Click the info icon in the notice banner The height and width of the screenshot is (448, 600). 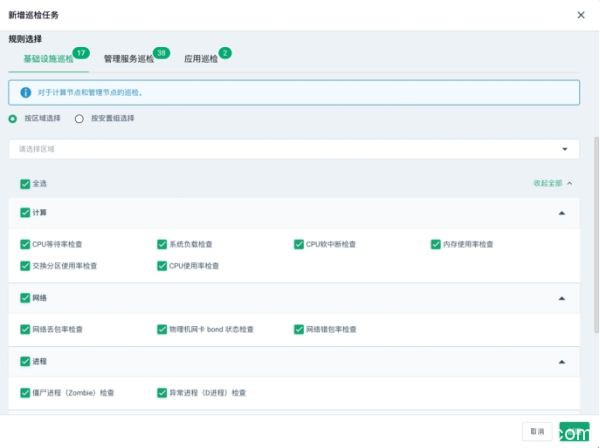[x=25, y=92]
